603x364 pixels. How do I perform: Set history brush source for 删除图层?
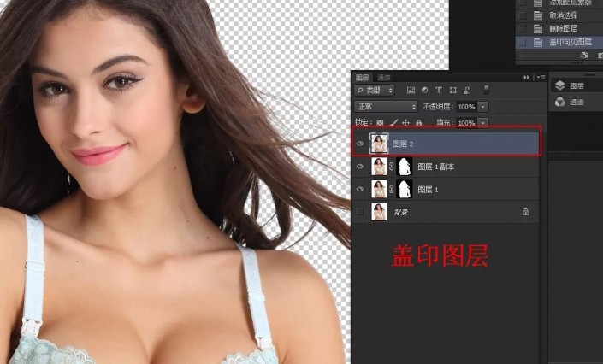[522, 29]
